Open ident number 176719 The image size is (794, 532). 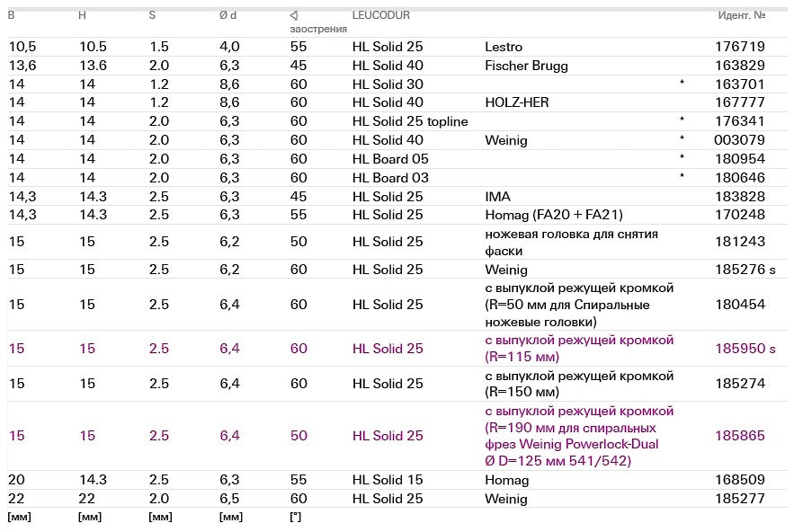coord(740,47)
